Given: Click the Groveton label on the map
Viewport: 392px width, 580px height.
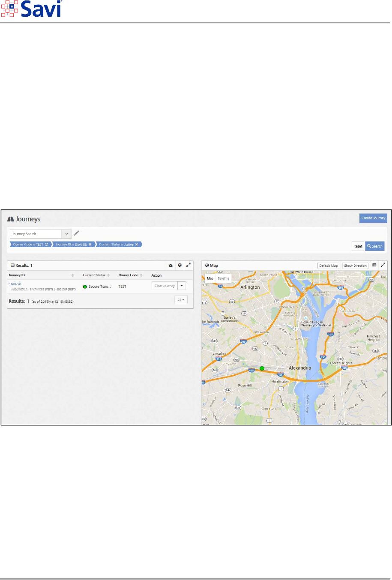Looking at the screenshot, I should click(269, 409).
